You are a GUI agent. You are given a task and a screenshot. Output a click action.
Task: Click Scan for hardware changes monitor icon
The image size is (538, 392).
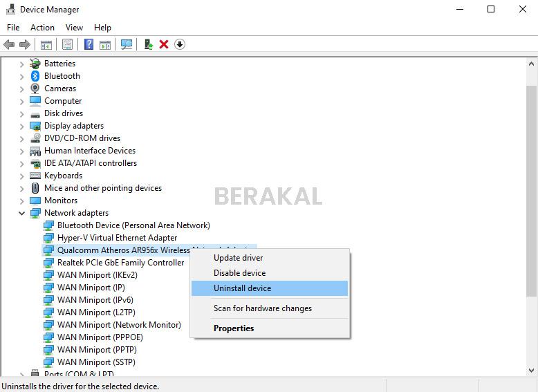click(127, 44)
